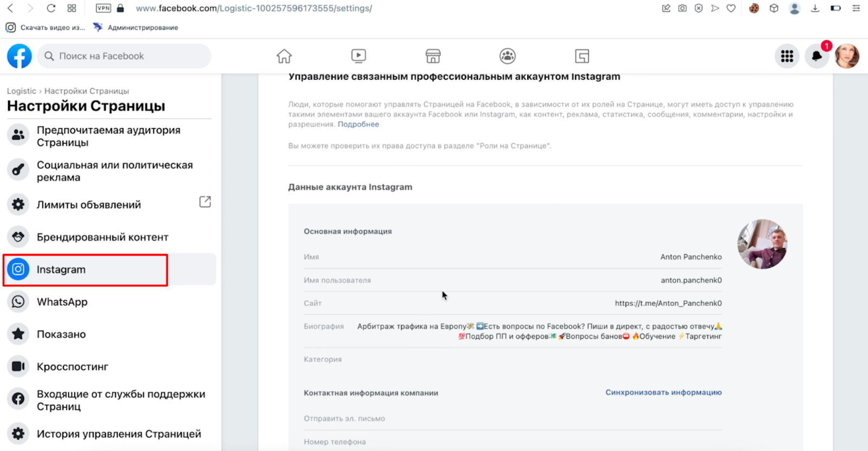The width and height of the screenshot is (868, 451).
Task: Open the cookie extension icon
Action: tap(754, 8)
